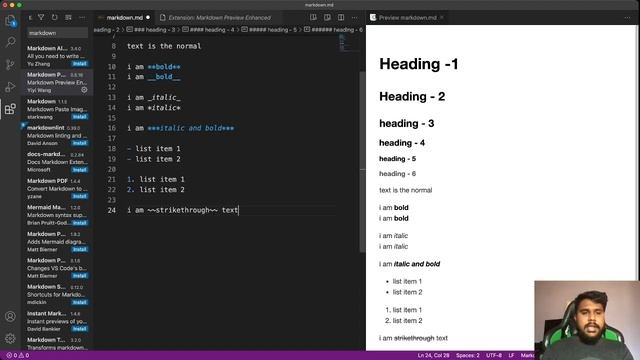Select the Markdown PDF extension entry
Image resolution: width=640 pixels, height=360 pixels.
pos(57,189)
